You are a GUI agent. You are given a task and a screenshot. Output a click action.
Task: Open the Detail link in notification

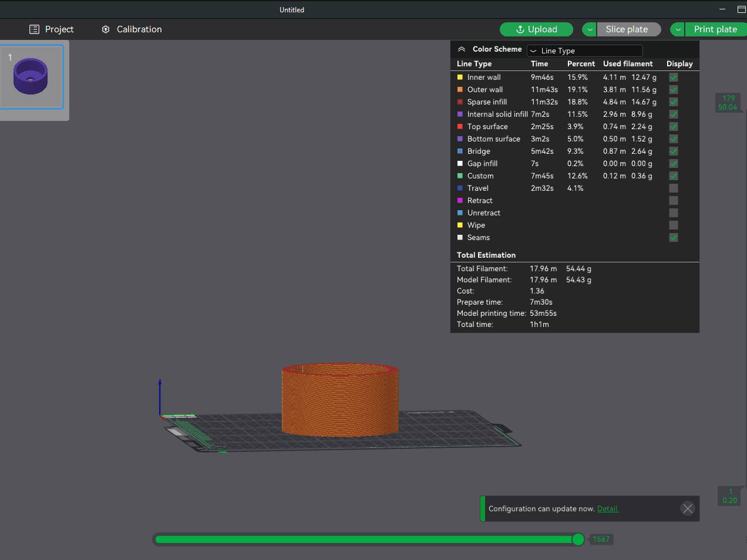608,509
